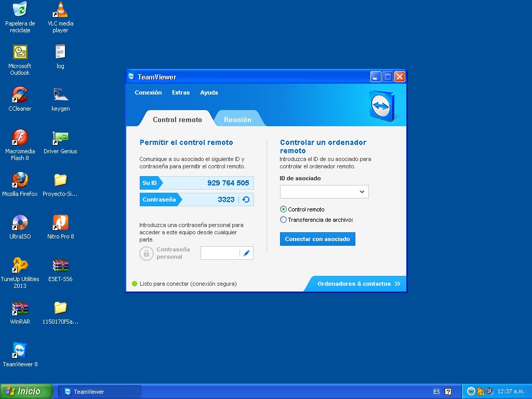Screen dimensions: 532x399
Task: Click the ID de asociado input field
Action: [x=324, y=192]
